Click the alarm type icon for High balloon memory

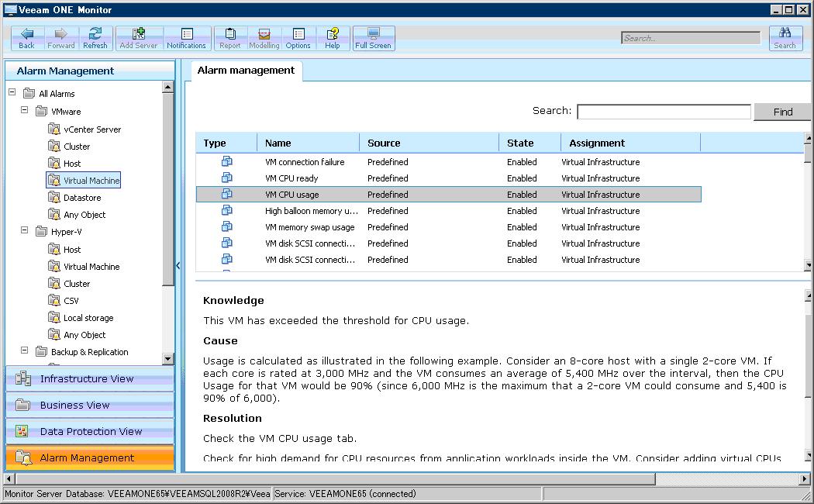227,210
